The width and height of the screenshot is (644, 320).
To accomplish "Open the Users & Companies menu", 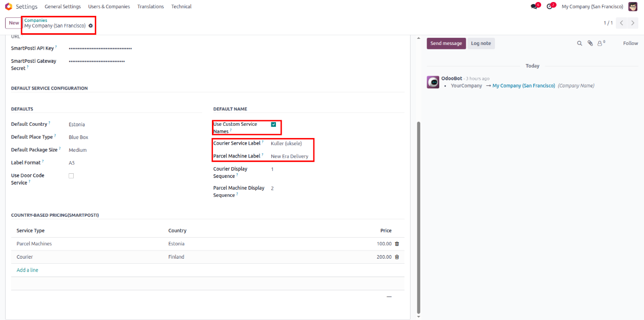I will point(109,7).
